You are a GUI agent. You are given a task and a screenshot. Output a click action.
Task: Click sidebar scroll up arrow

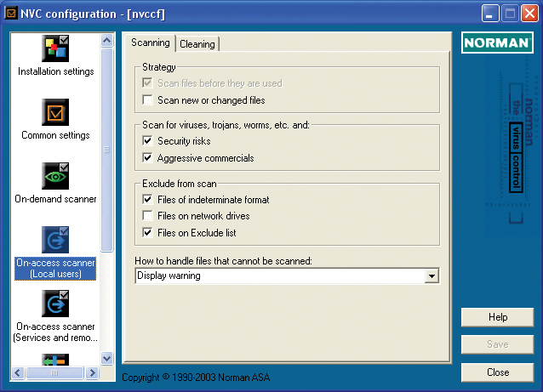coord(107,41)
